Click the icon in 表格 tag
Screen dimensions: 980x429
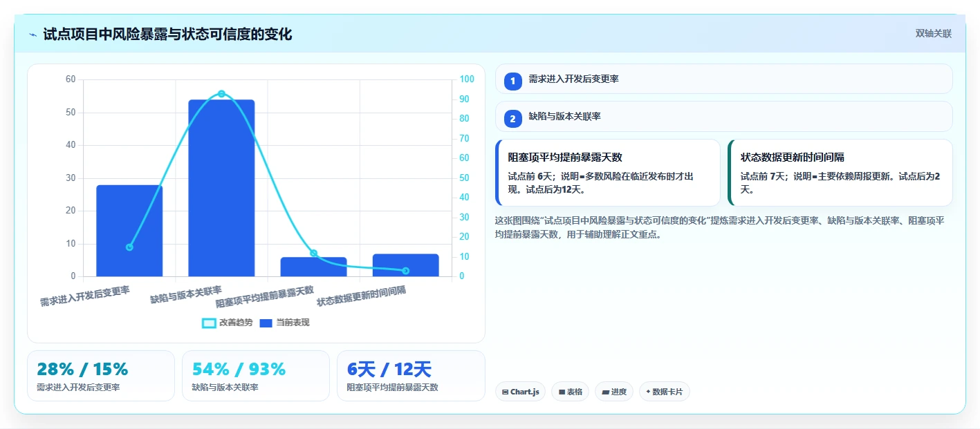[562, 392]
